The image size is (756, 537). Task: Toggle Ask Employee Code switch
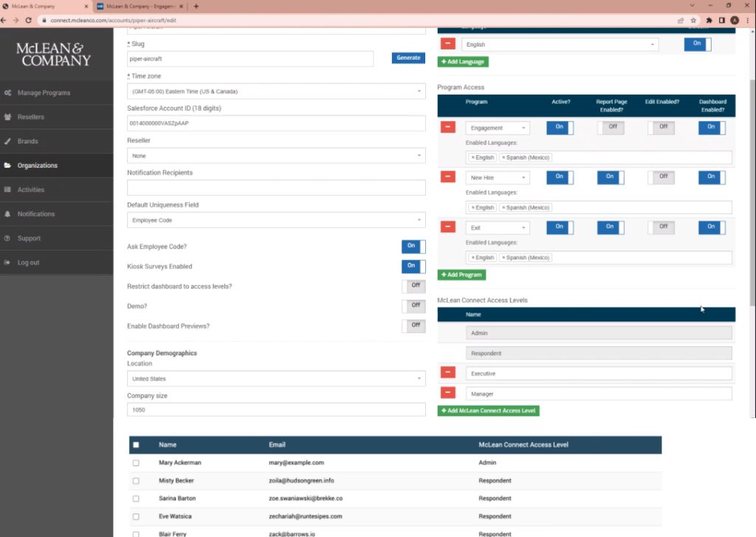[413, 246]
